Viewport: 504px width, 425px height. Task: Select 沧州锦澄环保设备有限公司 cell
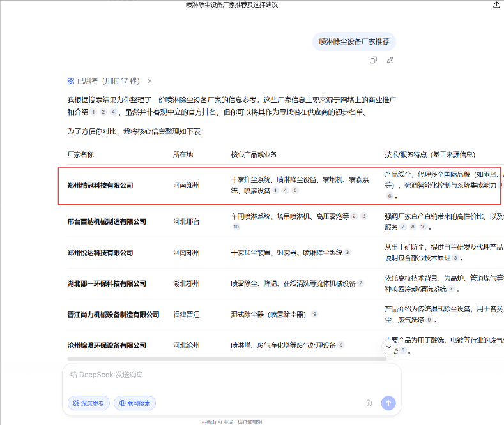pyautogui.click(x=107, y=345)
